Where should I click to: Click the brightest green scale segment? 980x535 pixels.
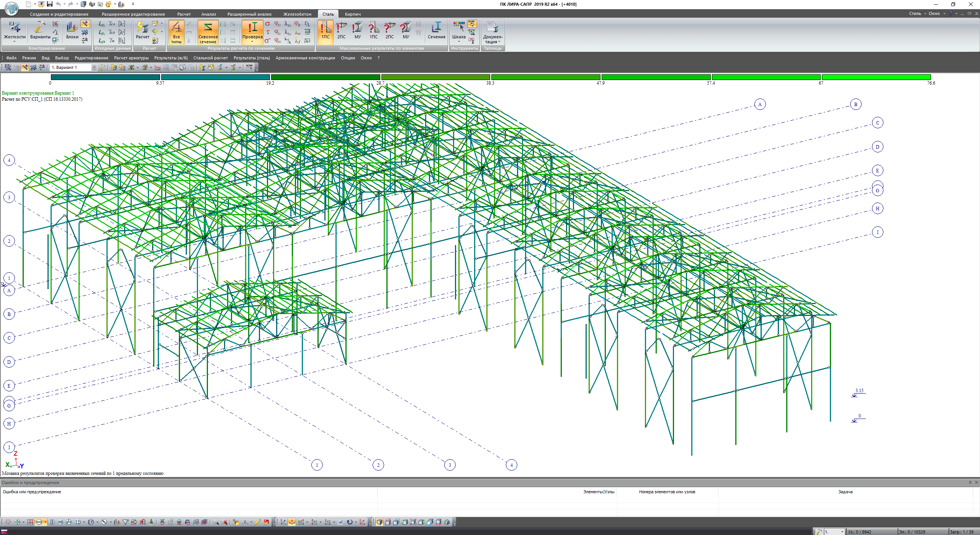click(x=876, y=77)
